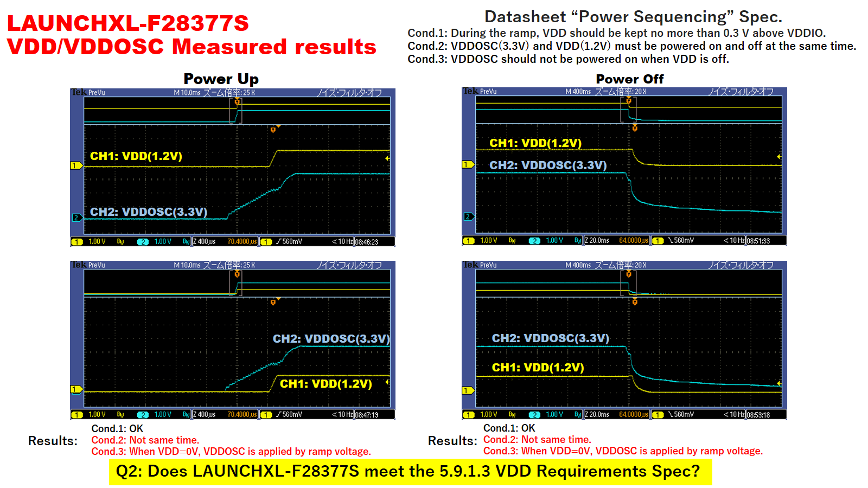
Task: Click the CH1: VDD(1.2V) label in the 08:51:33 capture
Action: coord(535,143)
